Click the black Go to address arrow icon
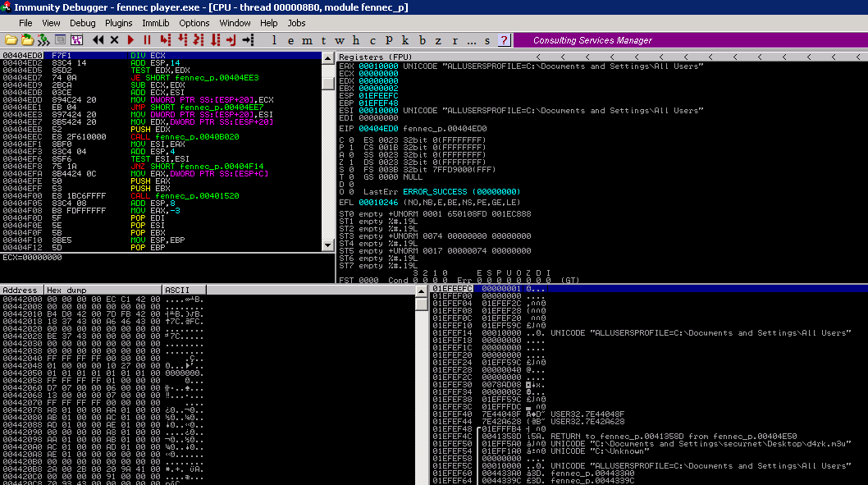 (x=248, y=40)
